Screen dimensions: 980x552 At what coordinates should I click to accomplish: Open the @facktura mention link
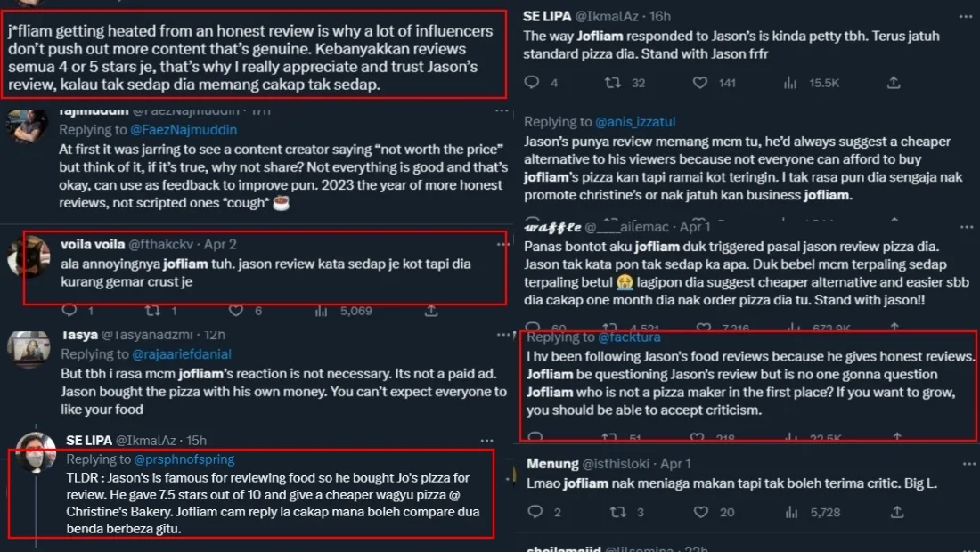tap(629, 337)
